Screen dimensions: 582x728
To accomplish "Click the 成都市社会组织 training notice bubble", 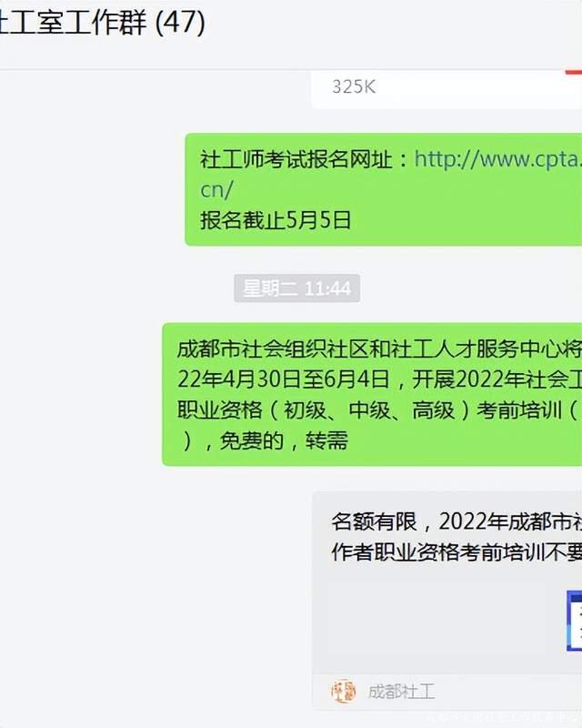I will [x=372, y=394].
